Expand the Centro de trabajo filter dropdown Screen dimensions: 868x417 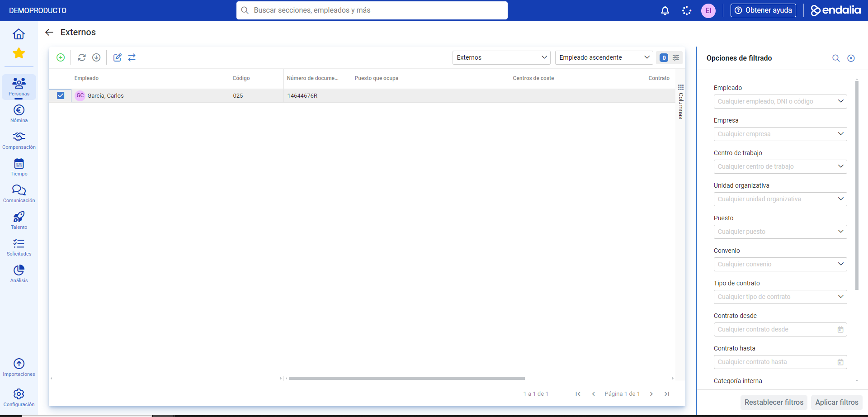[780, 166]
